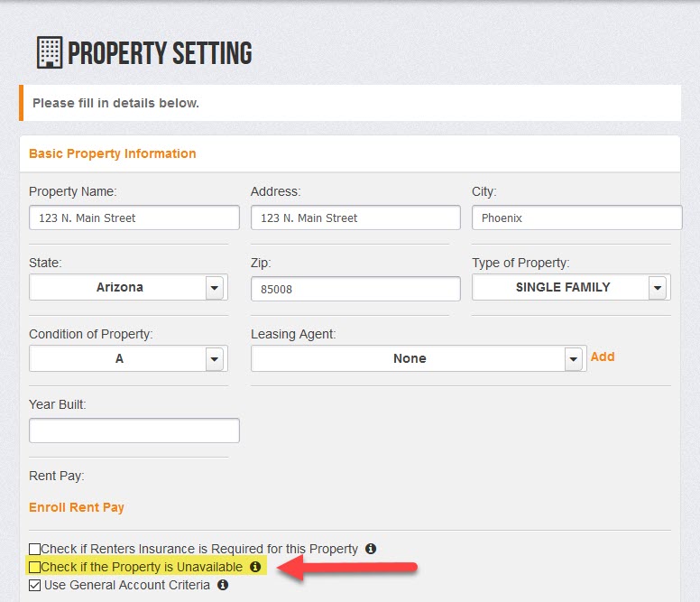Screen dimensions: 700x602
Task: Click the 'Year Built:' label
Action: [x=58, y=404]
